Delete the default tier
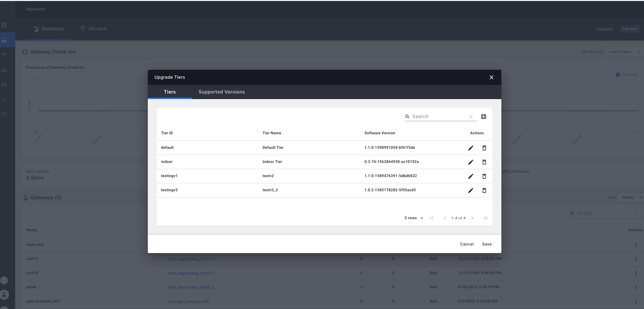Image resolution: width=644 pixels, height=309 pixels. [x=484, y=148]
